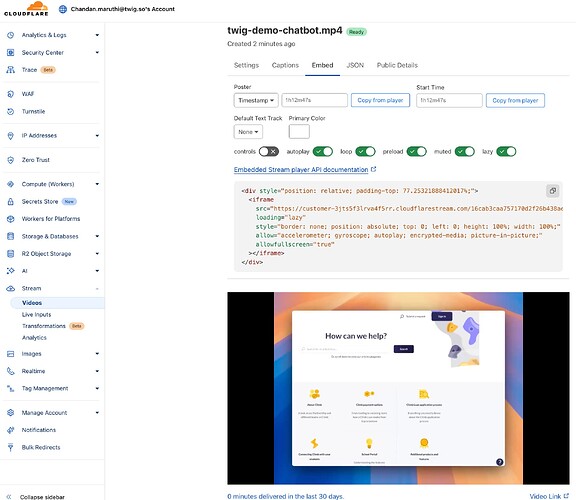576x500 pixels.
Task: Open the Zero Trust sidebar icon
Action: point(11,160)
